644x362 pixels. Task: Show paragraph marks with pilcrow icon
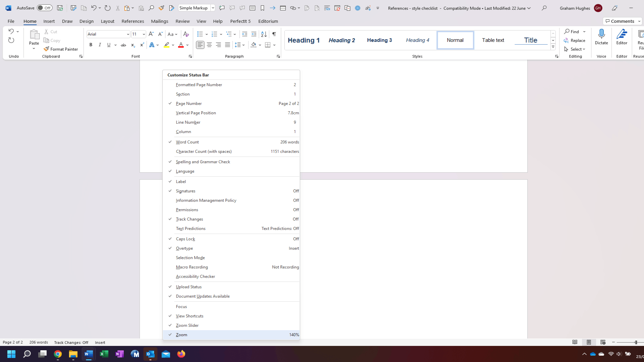coord(274,34)
